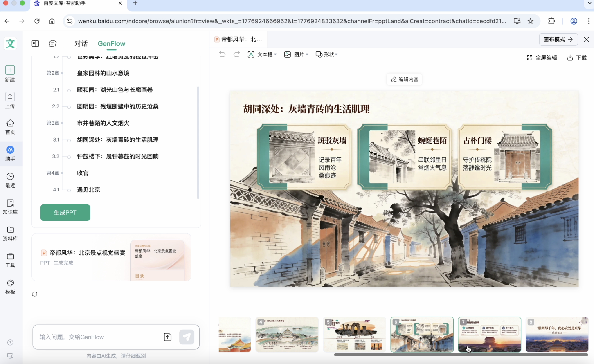The height and width of the screenshot is (364, 594).
Task: Toggle the sidebar panel layout icon
Action: 35,44
